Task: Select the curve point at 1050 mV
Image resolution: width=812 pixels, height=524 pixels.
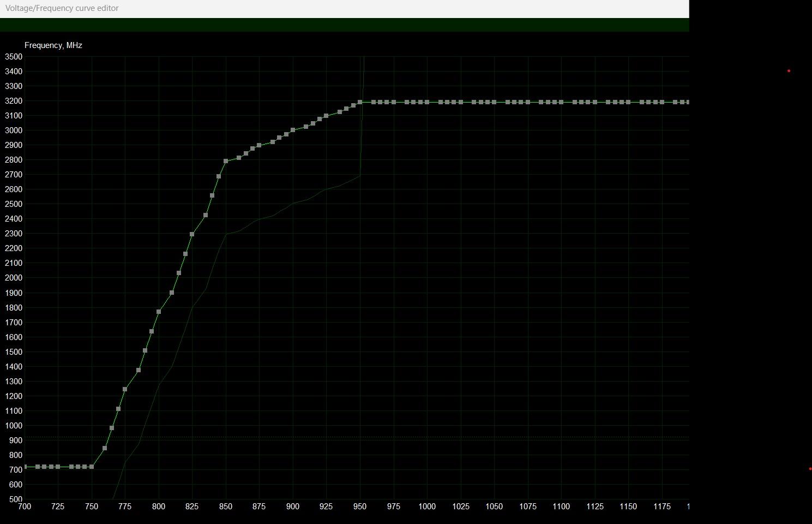Action: pyautogui.click(x=494, y=103)
